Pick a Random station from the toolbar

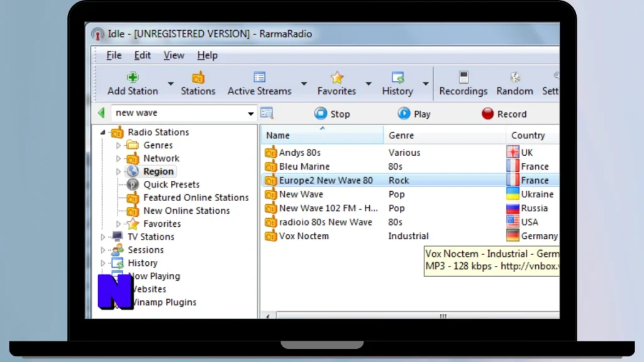click(514, 84)
